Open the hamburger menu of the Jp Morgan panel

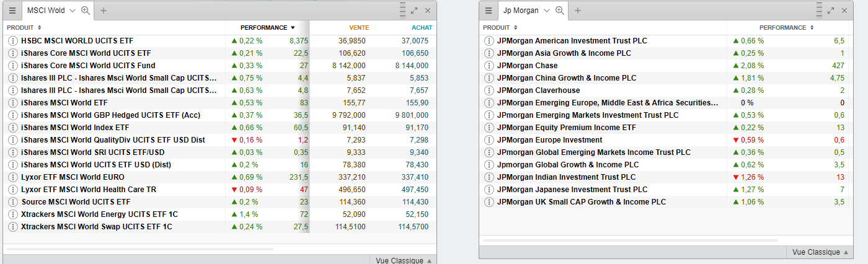click(489, 11)
